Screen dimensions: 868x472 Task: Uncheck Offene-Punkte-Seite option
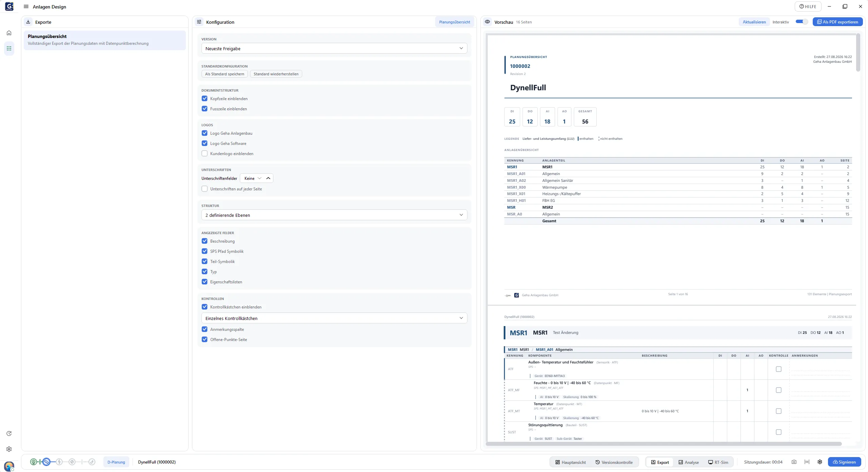(205, 340)
